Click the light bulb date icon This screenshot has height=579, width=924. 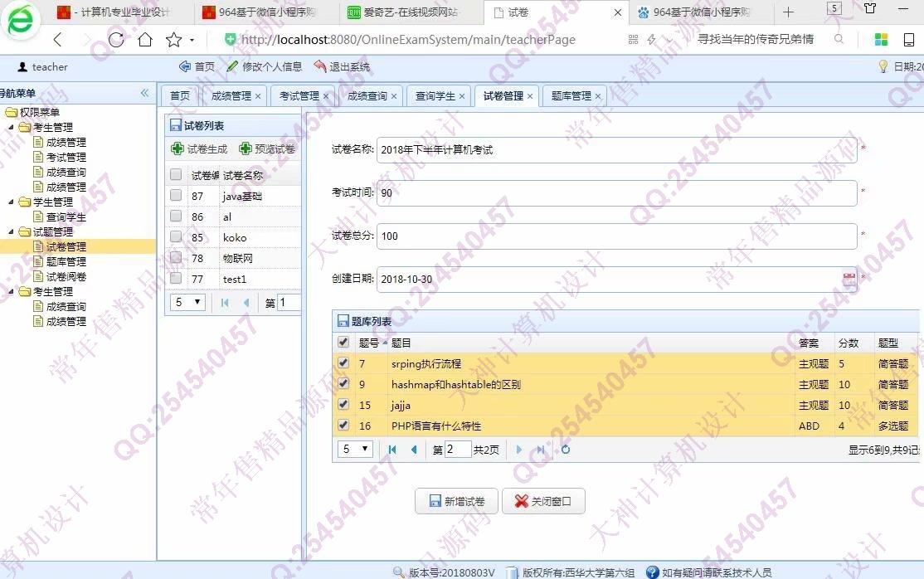click(883, 66)
